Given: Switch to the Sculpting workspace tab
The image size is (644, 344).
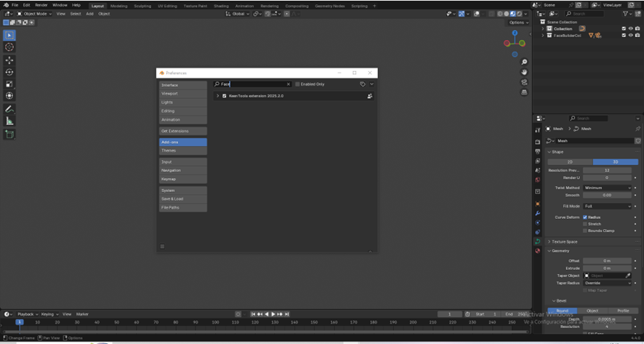Looking at the screenshot, I should [142, 6].
